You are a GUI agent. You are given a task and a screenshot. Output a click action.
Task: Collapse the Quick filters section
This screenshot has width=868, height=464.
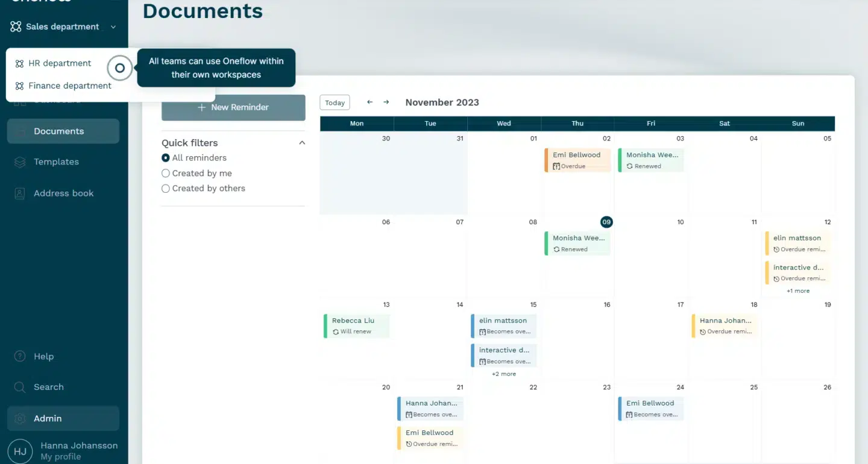(301, 143)
